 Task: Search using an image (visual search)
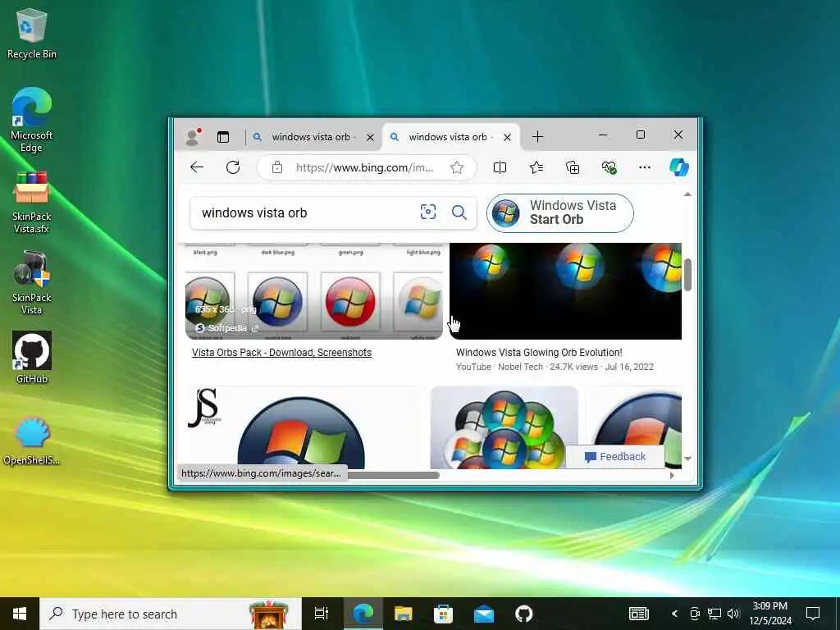tap(428, 212)
